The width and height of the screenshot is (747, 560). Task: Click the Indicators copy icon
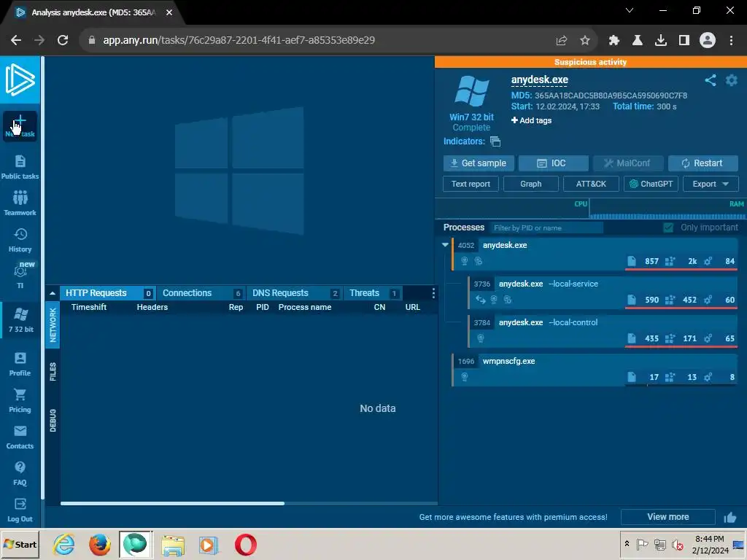coord(495,141)
